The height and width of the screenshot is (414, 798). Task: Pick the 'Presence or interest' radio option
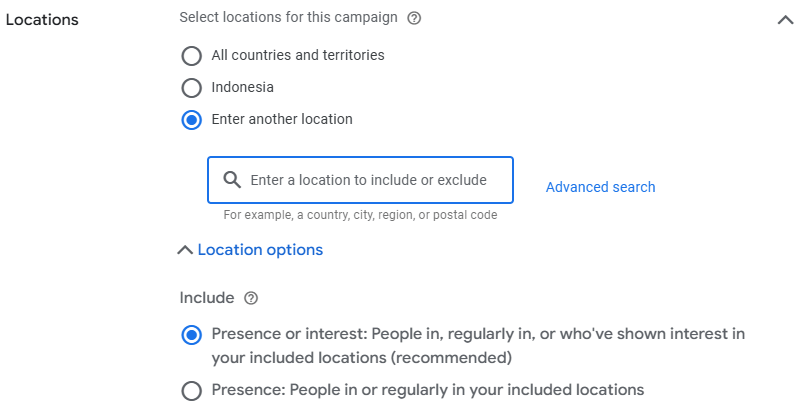tap(191, 335)
